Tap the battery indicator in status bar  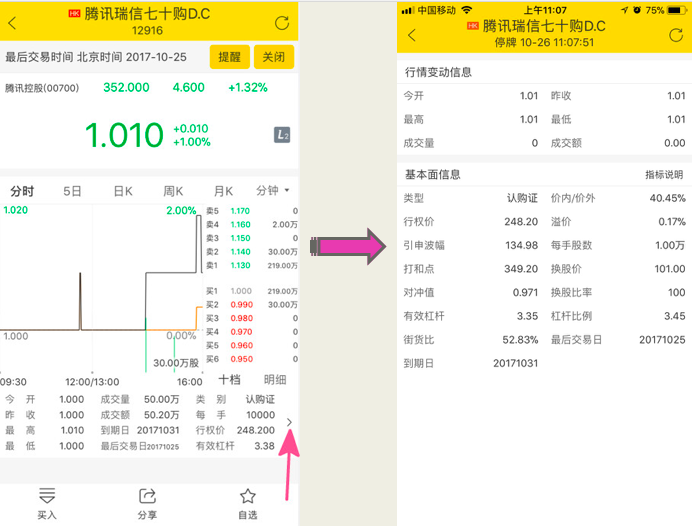pyautogui.click(x=677, y=10)
